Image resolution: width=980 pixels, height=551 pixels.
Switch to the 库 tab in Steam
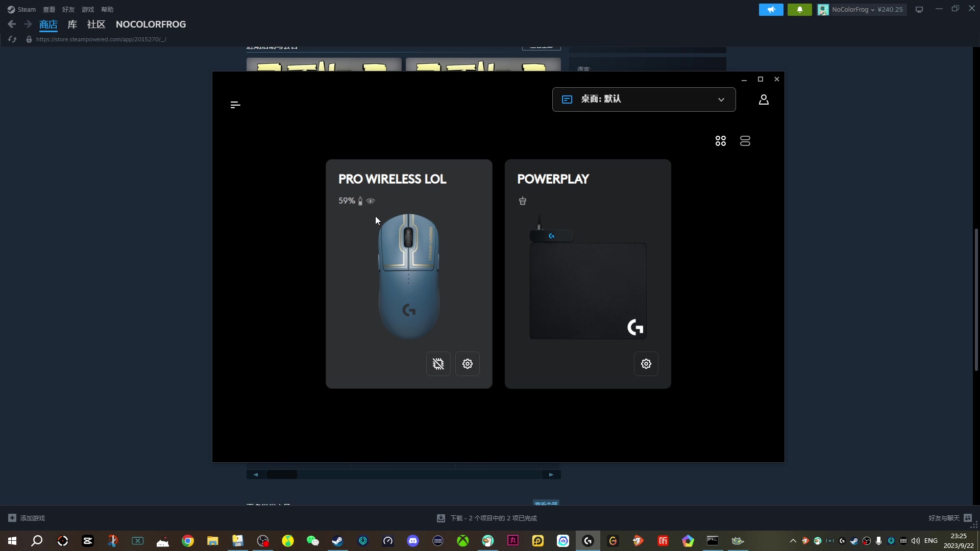[72, 24]
